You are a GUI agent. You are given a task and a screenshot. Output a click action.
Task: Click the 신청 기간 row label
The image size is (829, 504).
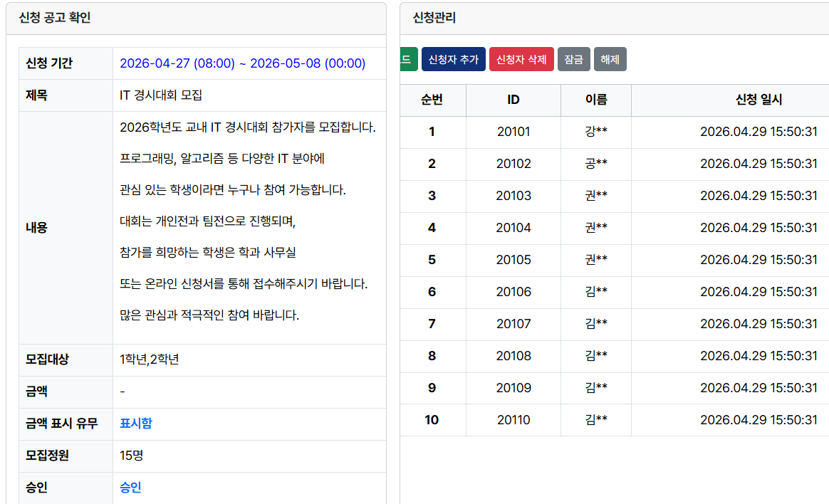49,63
